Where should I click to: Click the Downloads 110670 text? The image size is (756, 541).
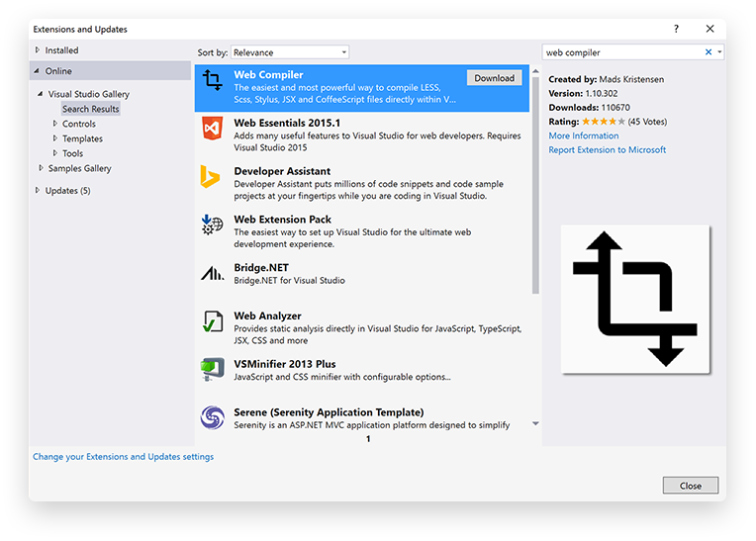[589, 108]
